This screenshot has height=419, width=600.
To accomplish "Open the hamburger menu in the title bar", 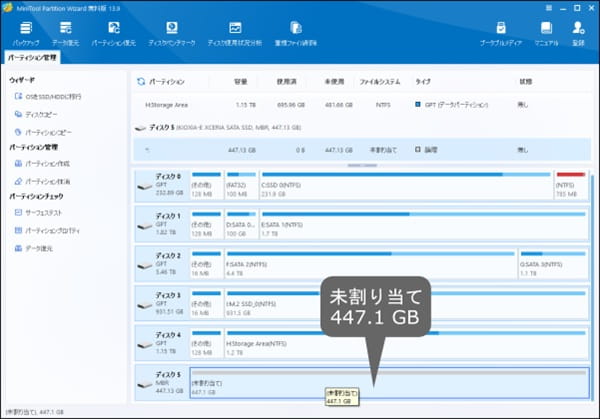I will [549, 8].
